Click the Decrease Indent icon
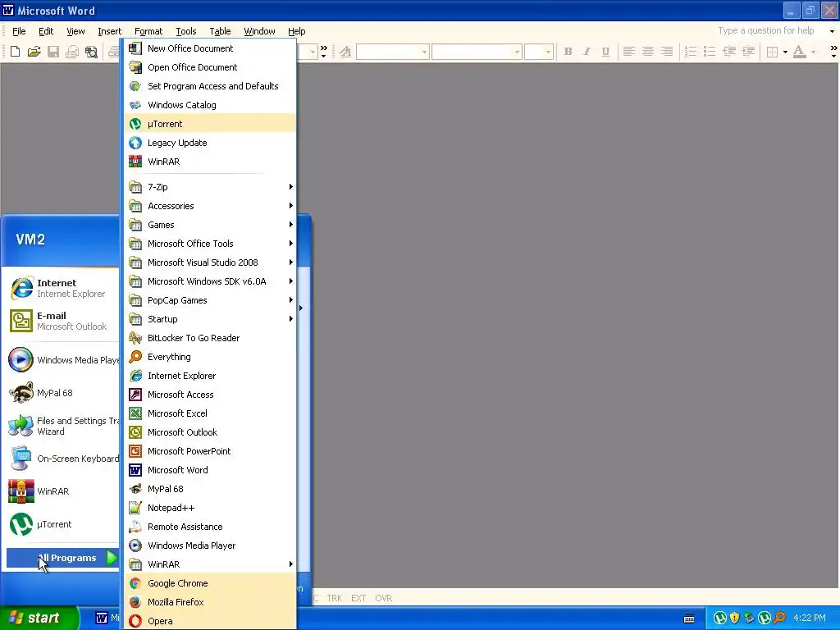 (729, 52)
